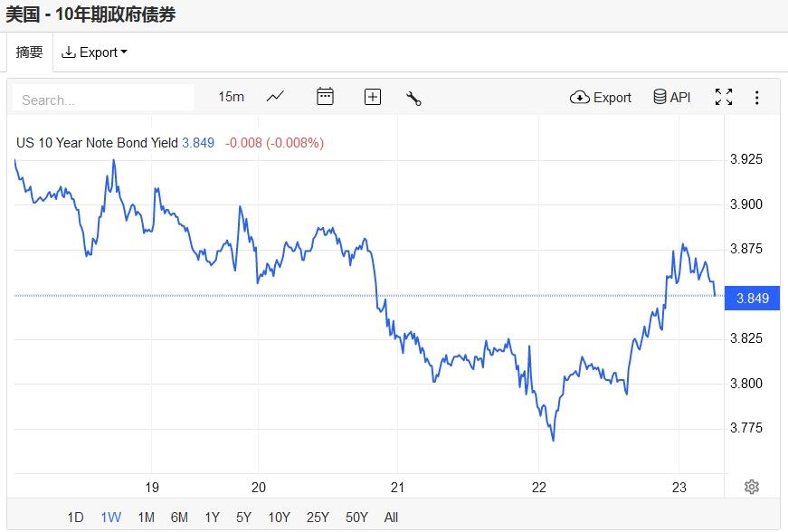Enter fullscreen chart mode

click(x=724, y=97)
